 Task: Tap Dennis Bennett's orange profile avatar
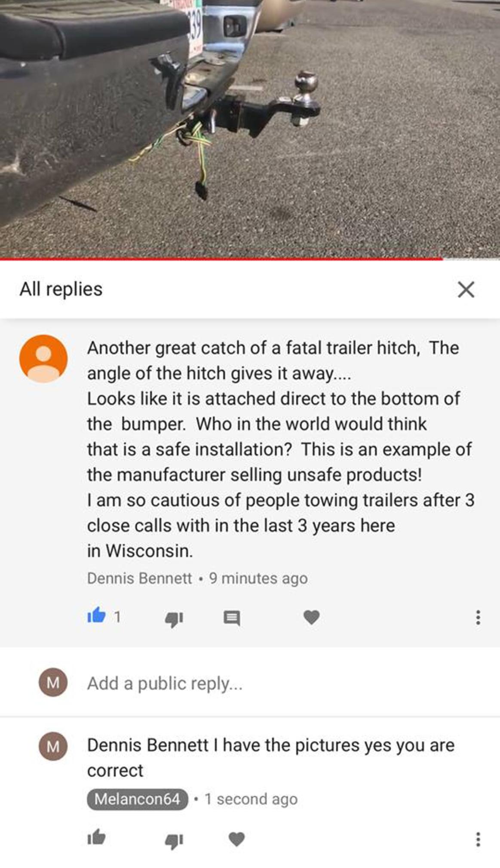pos(43,359)
